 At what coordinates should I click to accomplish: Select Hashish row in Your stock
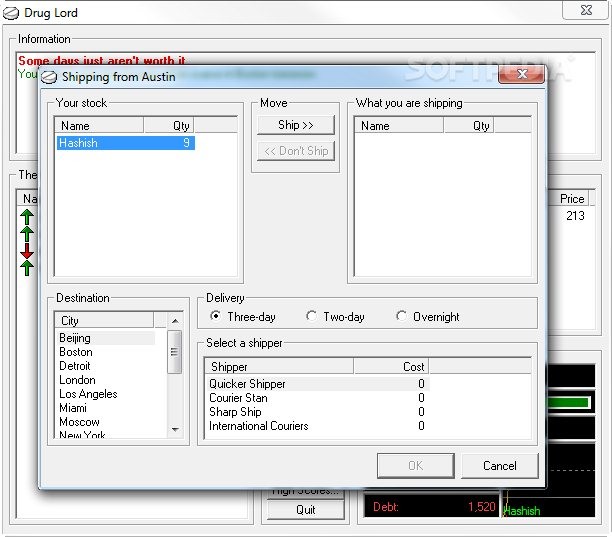click(x=125, y=143)
